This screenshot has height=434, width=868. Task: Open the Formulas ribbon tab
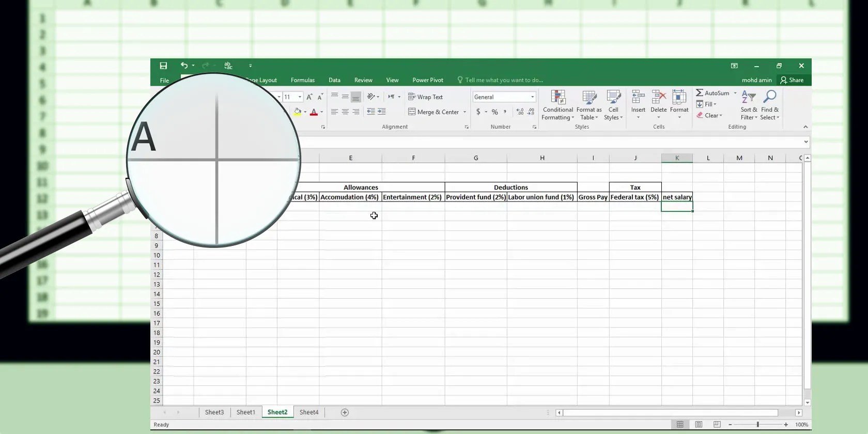(303, 80)
